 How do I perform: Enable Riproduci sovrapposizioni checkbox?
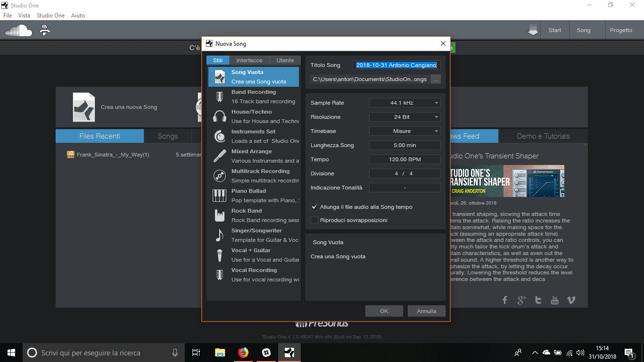(314, 220)
